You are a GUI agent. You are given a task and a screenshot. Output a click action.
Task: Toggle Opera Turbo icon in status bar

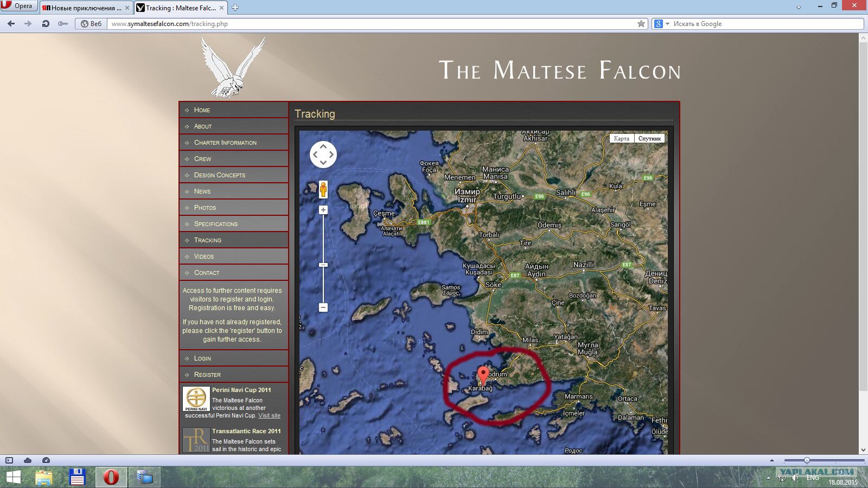46,460
